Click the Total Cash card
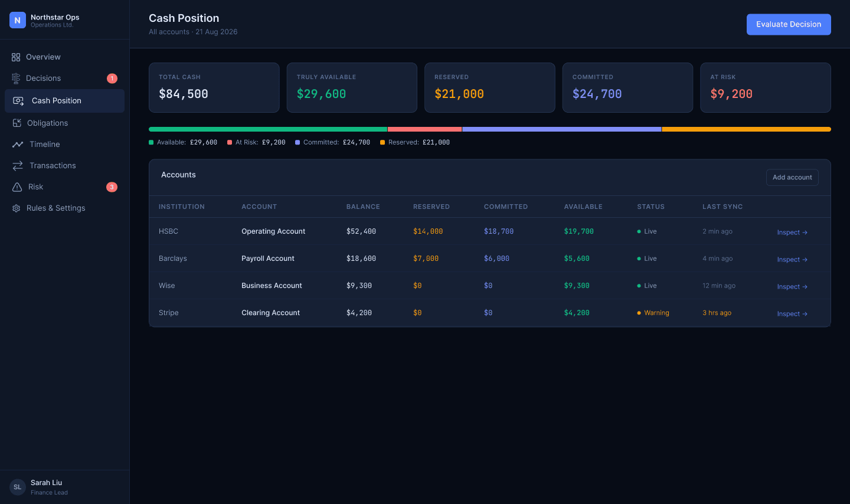Screen dimensions: 850x504 (x=214, y=88)
